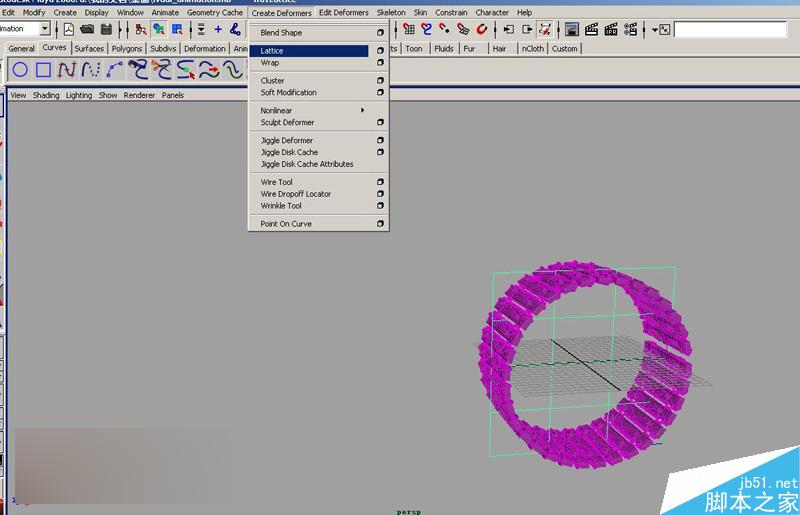The width and height of the screenshot is (800, 515).
Task: Open Soft Modification options box
Action: (x=380, y=92)
